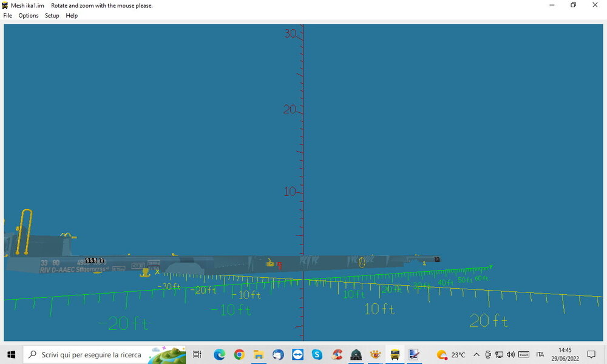Click the large green -20 ft label
This screenshot has height=364, width=607.
[123, 323]
